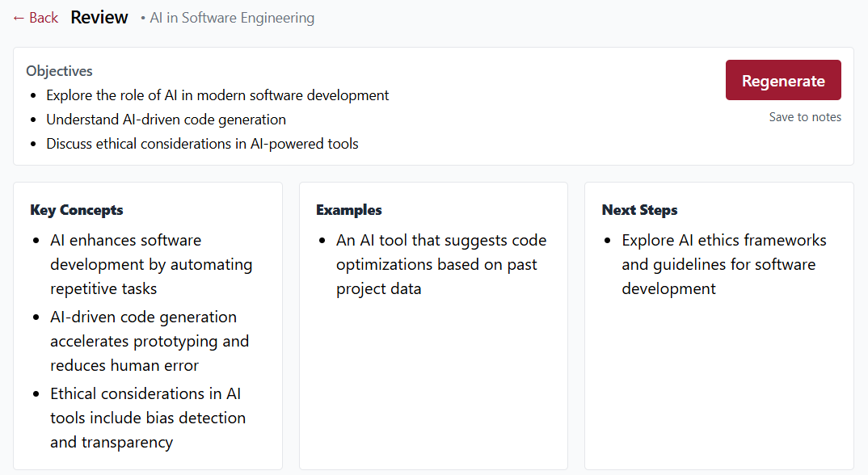
Task: Select the bullet about AI ethics frameworks
Action: point(724,264)
